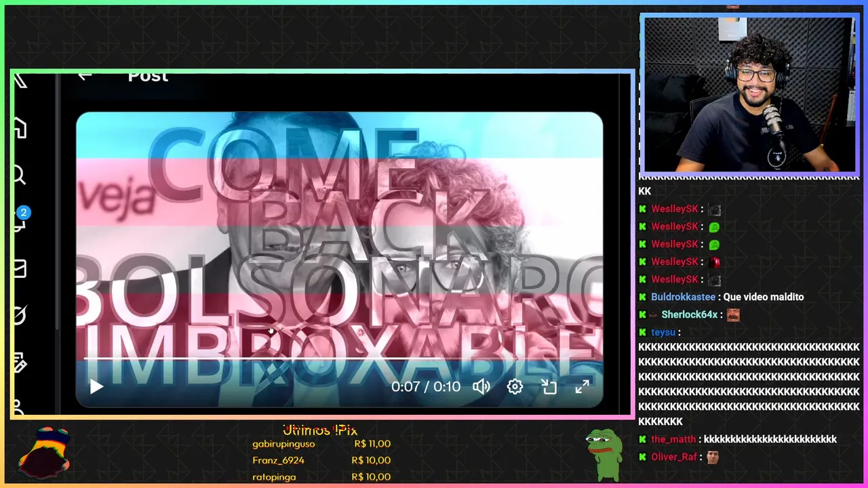Click the Pepe frog emote image
This screenshot has width=868, height=488.
click(x=603, y=454)
